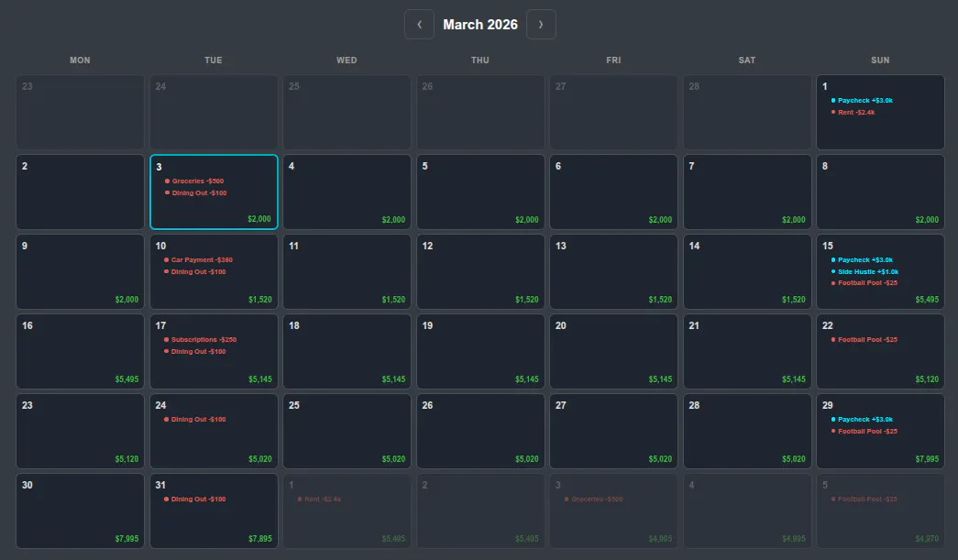This screenshot has height=560, width=958.
Task: Open the Paycheck +$3.0k entry on March 15
Action: click(862, 259)
